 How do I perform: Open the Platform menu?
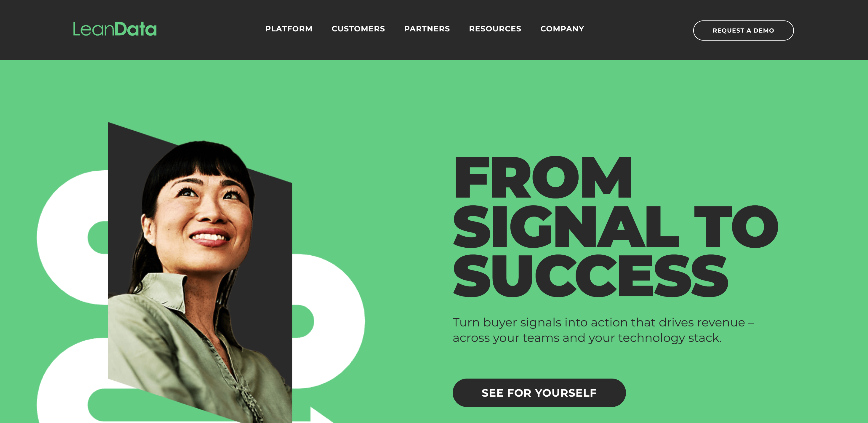pos(289,29)
